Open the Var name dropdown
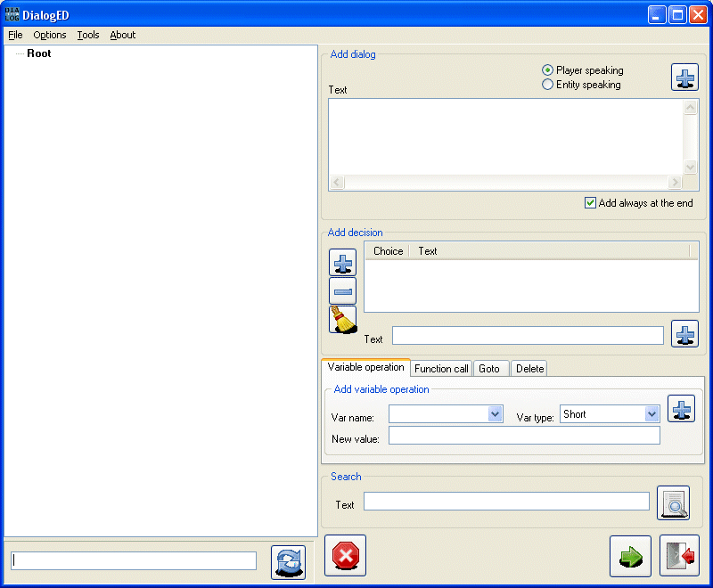 tap(496, 414)
